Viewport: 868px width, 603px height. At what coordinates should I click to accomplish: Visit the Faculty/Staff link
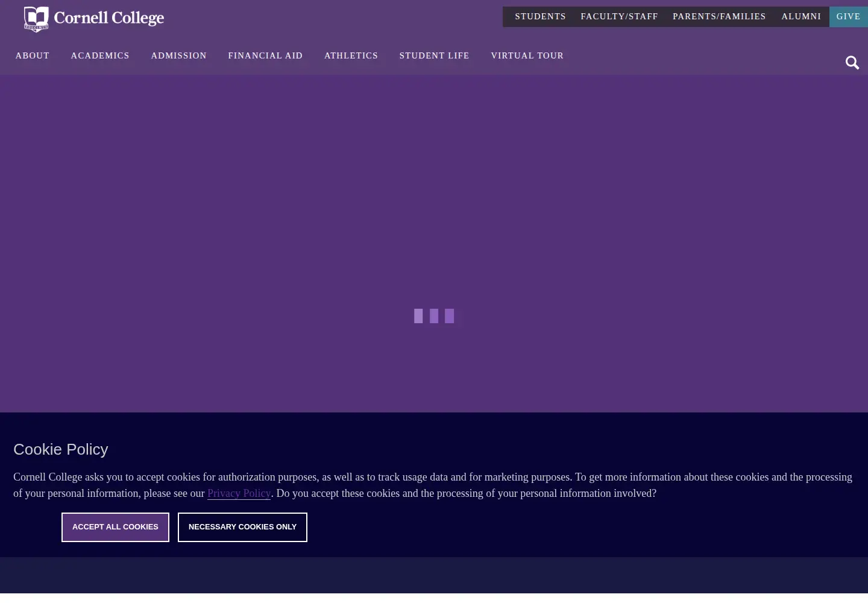coord(619,17)
